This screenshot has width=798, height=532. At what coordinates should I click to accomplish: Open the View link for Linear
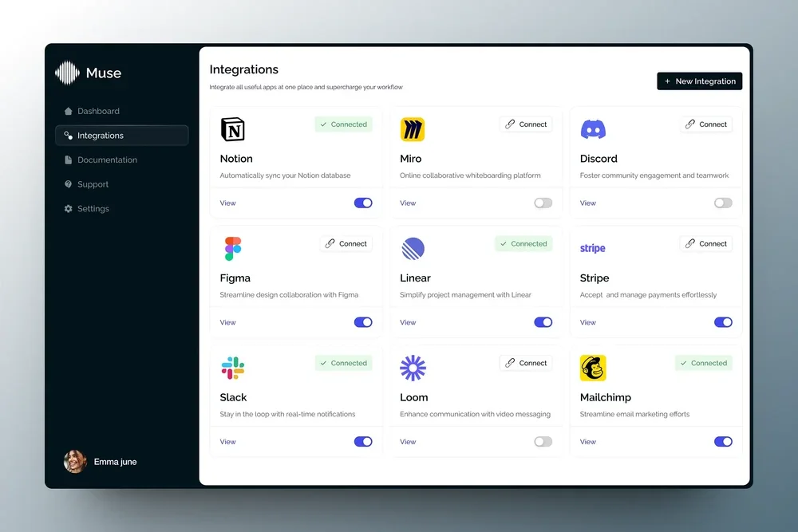click(x=408, y=322)
